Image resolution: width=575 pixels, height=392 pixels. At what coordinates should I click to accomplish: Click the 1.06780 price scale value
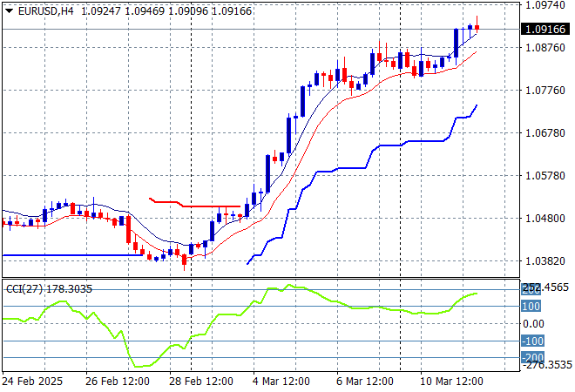click(547, 133)
